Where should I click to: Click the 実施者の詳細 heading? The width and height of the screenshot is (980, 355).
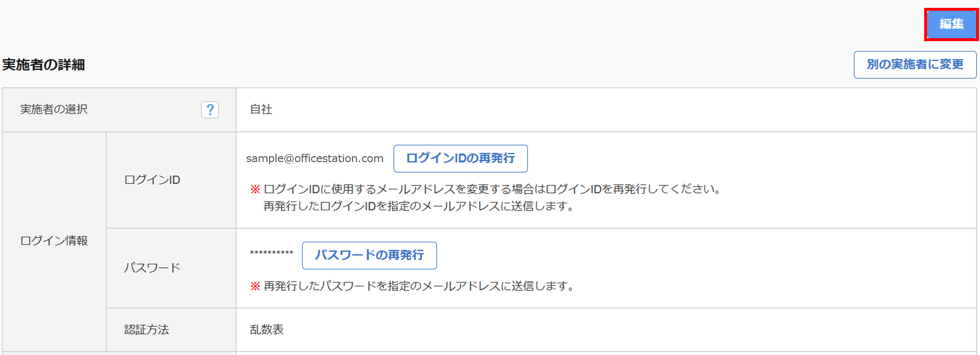(44, 65)
